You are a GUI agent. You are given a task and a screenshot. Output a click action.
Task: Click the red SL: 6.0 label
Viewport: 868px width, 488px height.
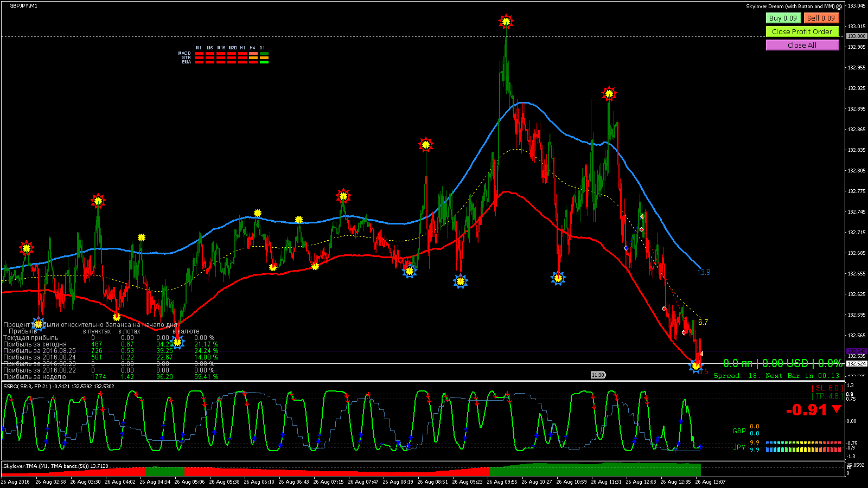tap(827, 388)
